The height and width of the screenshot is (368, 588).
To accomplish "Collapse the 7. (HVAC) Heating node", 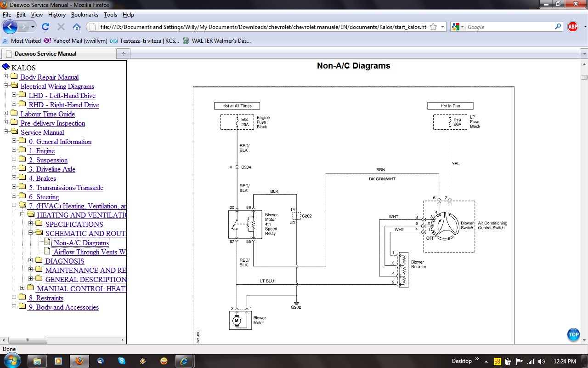I will click(14, 205).
